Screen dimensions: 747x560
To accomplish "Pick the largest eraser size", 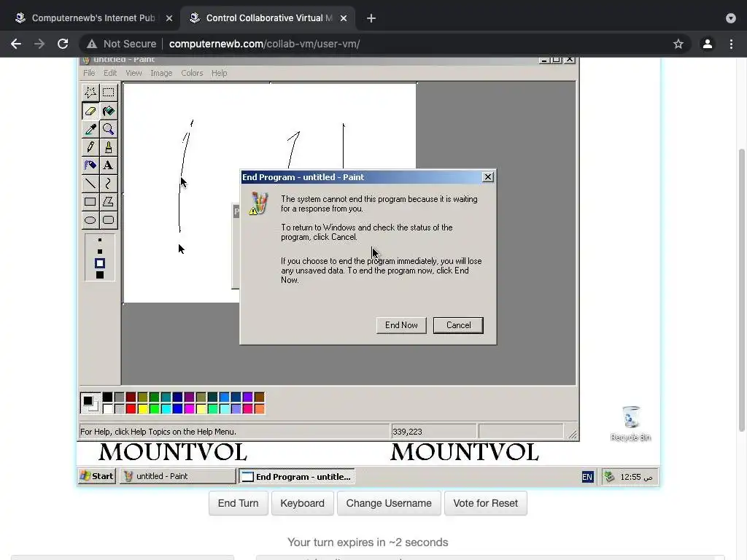I will point(99,275).
